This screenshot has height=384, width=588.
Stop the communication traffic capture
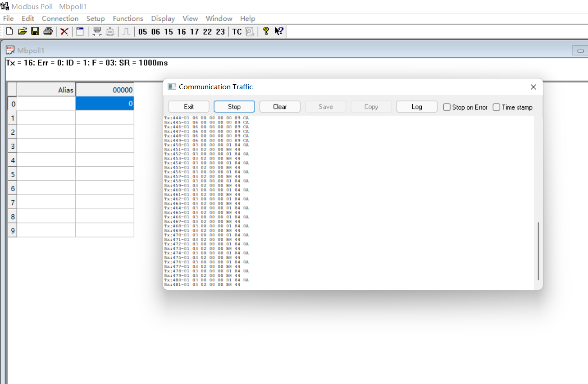click(234, 106)
